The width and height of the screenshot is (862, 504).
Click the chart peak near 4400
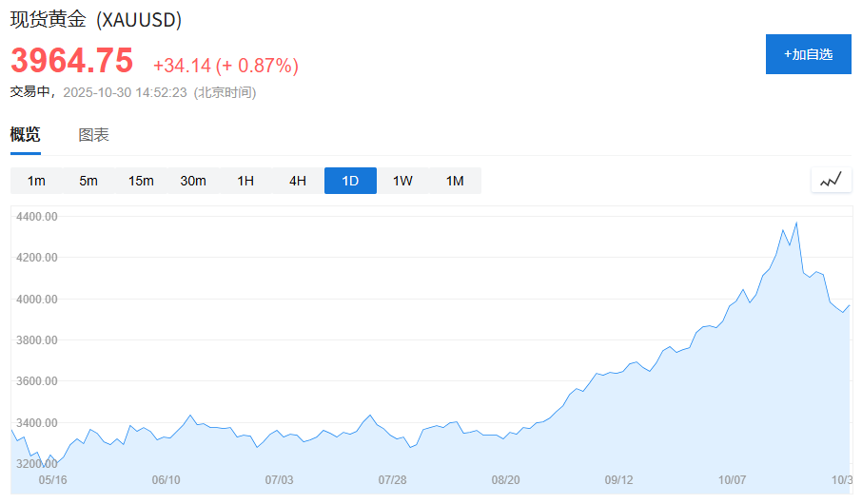(x=796, y=223)
